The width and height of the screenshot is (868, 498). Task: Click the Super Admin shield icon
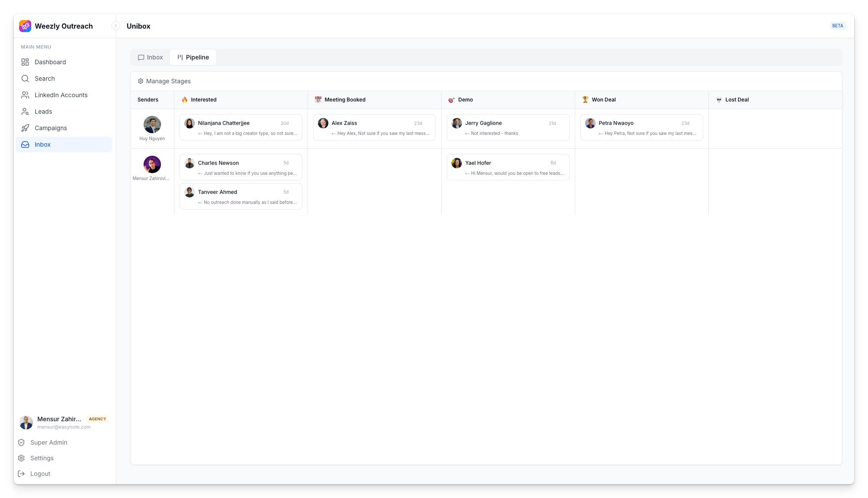tap(21, 442)
